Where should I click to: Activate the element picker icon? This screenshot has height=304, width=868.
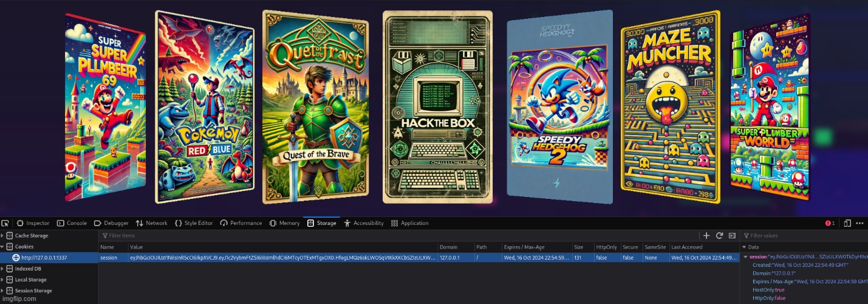[5, 223]
